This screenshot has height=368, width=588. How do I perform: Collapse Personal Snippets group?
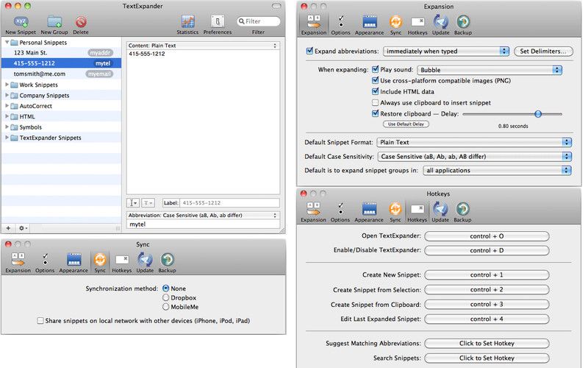(x=7, y=43)
